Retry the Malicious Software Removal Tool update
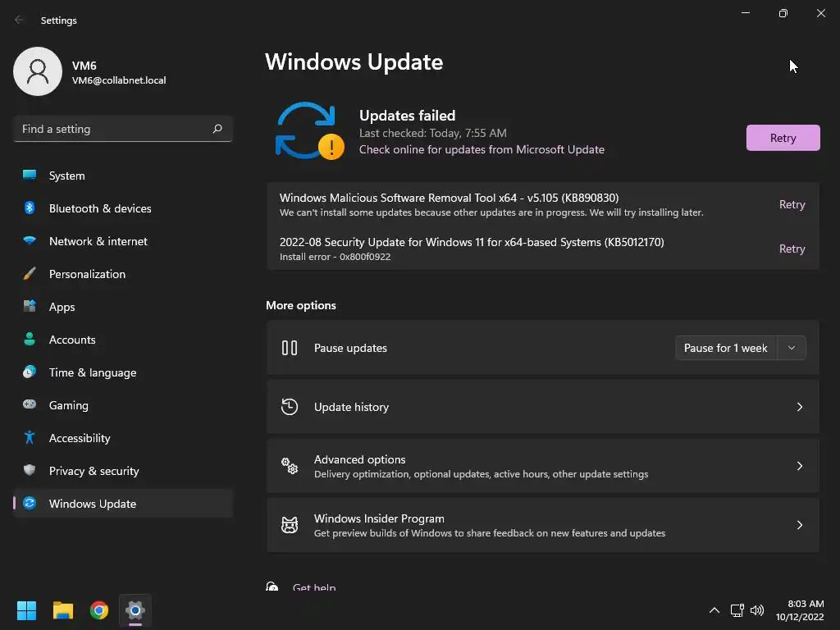The image size is (840, 630). click(792, 204)
